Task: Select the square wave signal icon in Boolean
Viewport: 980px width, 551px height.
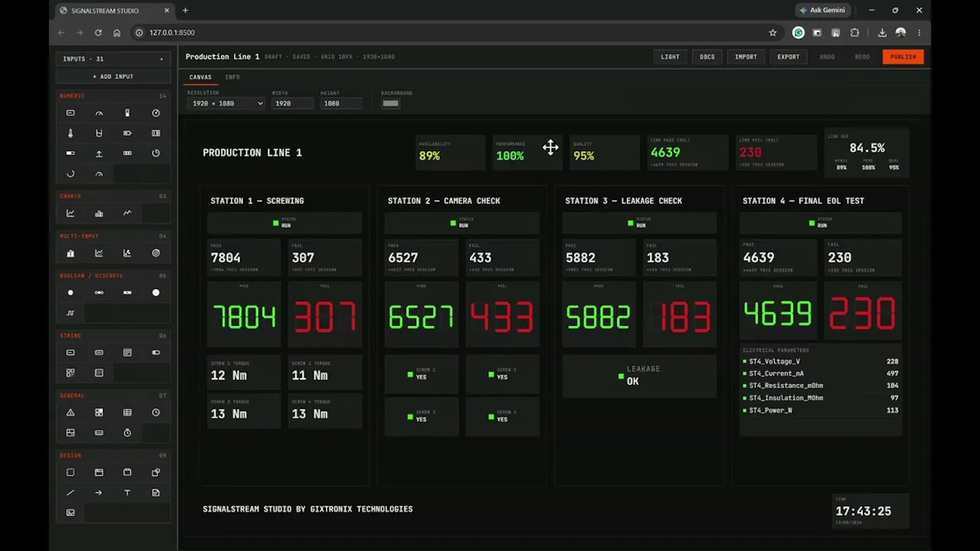Action: [70, 313]
